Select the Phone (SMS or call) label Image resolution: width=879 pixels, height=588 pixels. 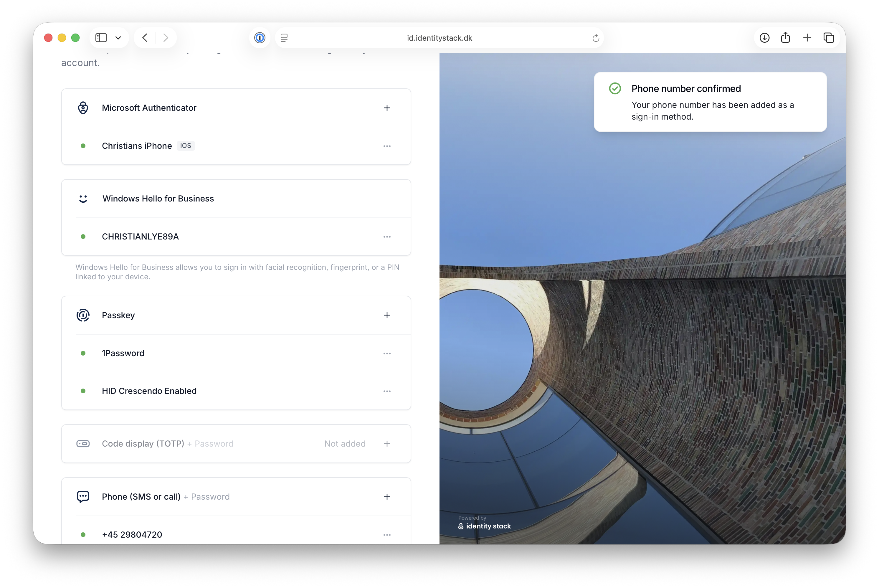point(141,496)
